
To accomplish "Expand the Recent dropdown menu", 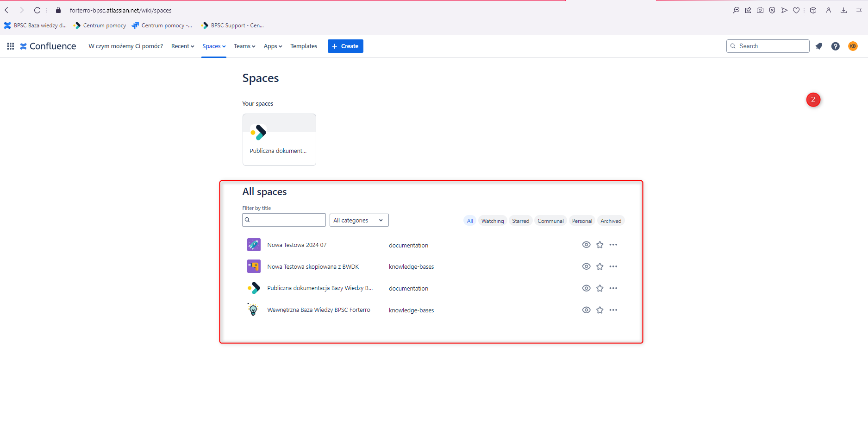I will coord(182,46).
